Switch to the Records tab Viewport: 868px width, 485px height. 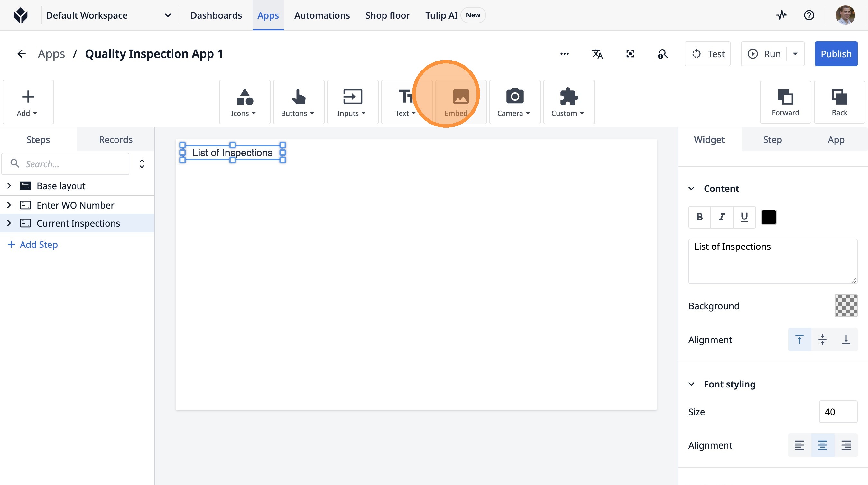point(115,140)
